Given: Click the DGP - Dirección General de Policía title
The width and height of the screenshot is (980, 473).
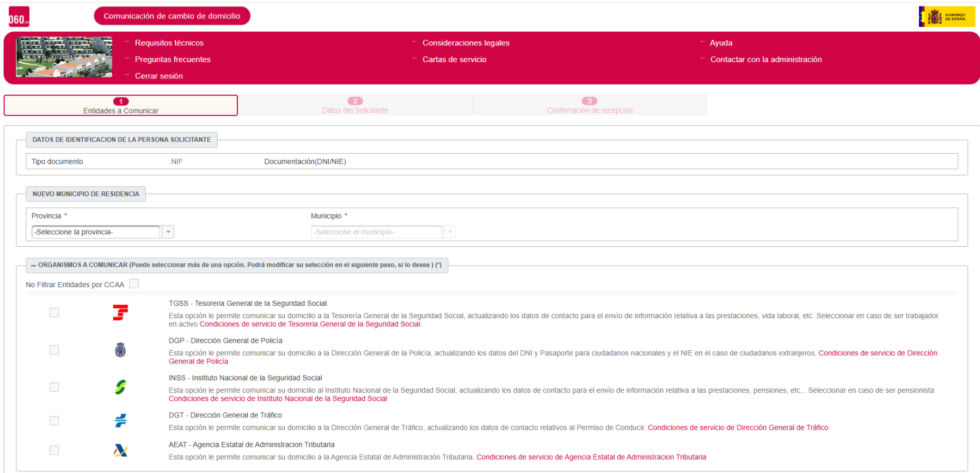Looking at the screenshot, I should pyautogui.click(x=225, y=341).
